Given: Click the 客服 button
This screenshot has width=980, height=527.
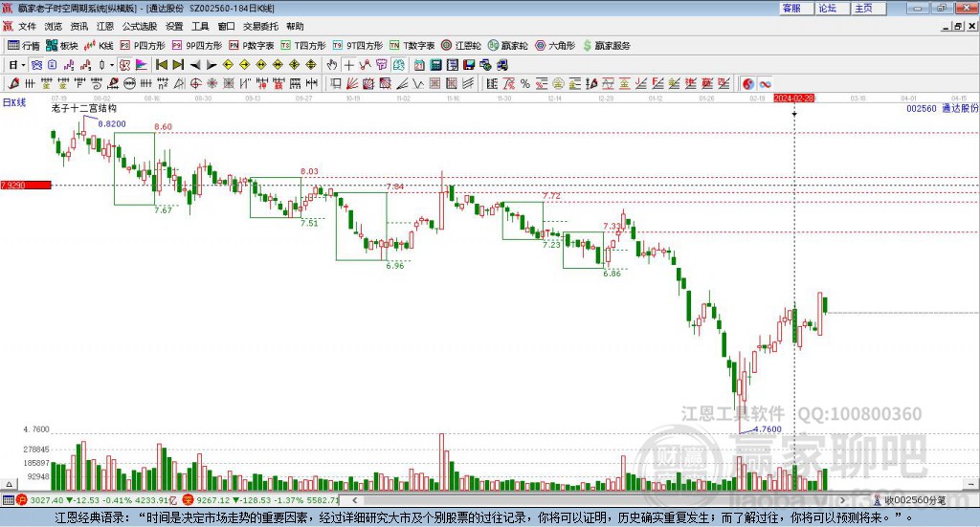Looking at the screenshot, I should point(796,8).
